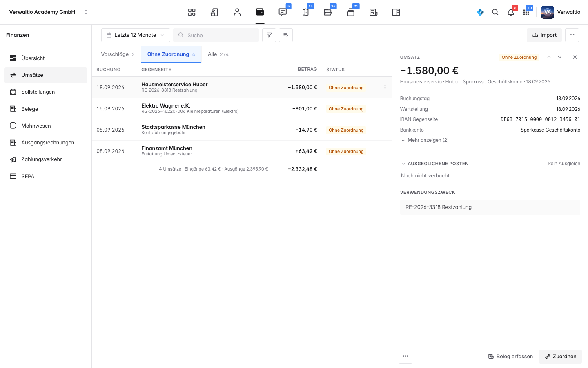588x368 pixels.
Task: Open the Verwaltio user profile menu
Action: click(561, 12)
